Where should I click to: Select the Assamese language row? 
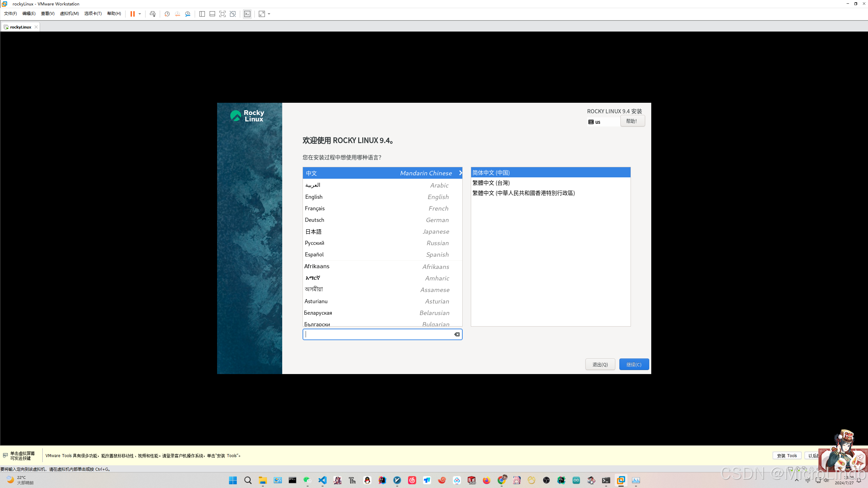pyautogui.click(x=382, y=290)
